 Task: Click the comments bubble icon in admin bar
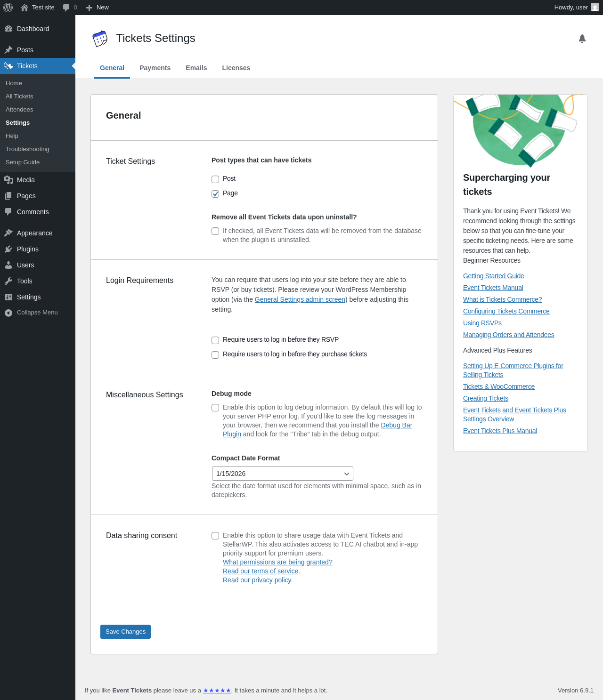[x=66, y=8]
